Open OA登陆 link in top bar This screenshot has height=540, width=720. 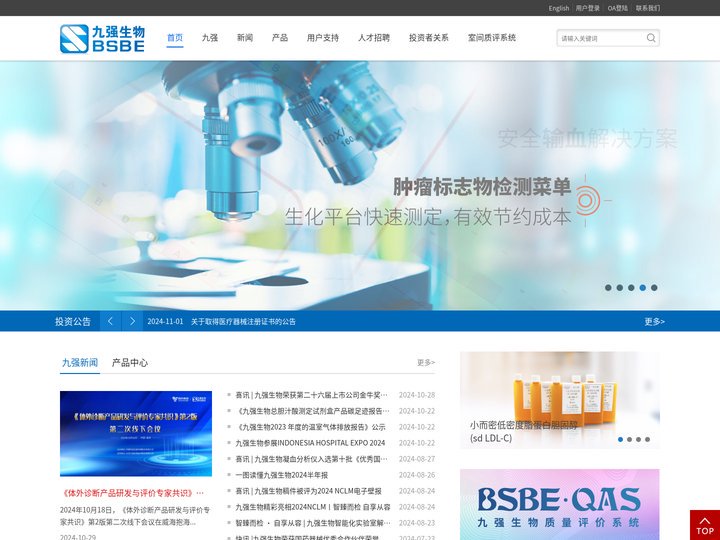(x=618, y=8)
